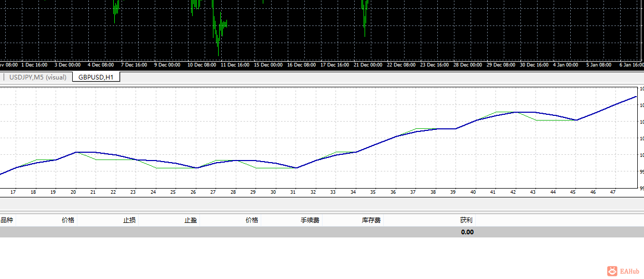The height and width of the screenshot is (279, 644).
Task: Click the '29 Dec 08:00' time axis label
Action: coord(501,65)
